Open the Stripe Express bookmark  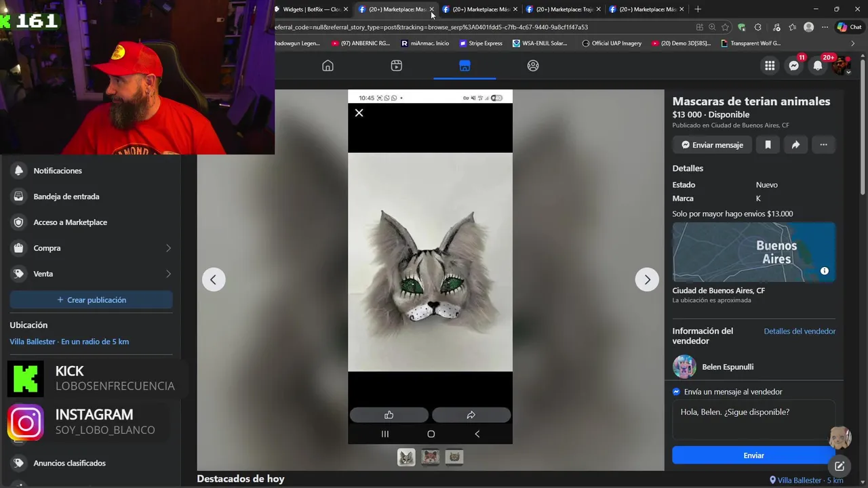point(481,43)
